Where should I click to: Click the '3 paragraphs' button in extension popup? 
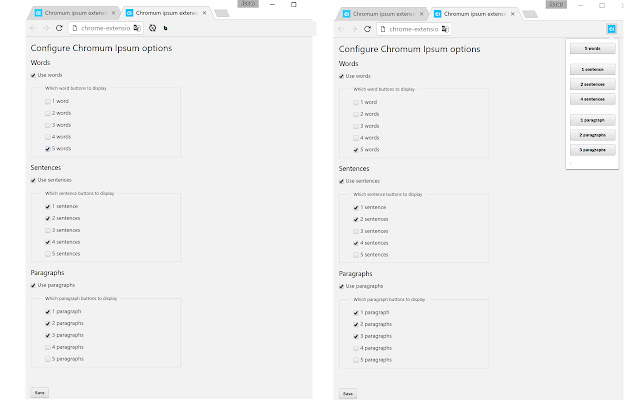click(x=592, y=150)
